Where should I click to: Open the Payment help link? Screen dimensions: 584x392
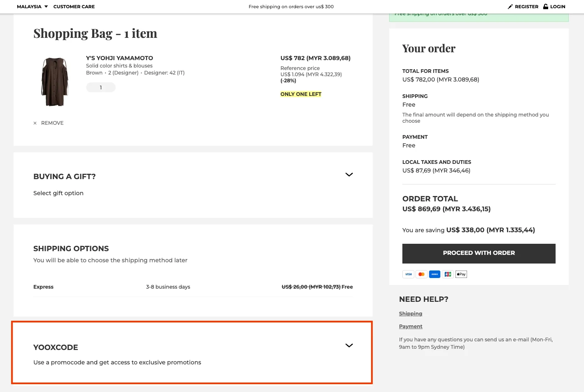pyautogui.click(x=411, y=327)
